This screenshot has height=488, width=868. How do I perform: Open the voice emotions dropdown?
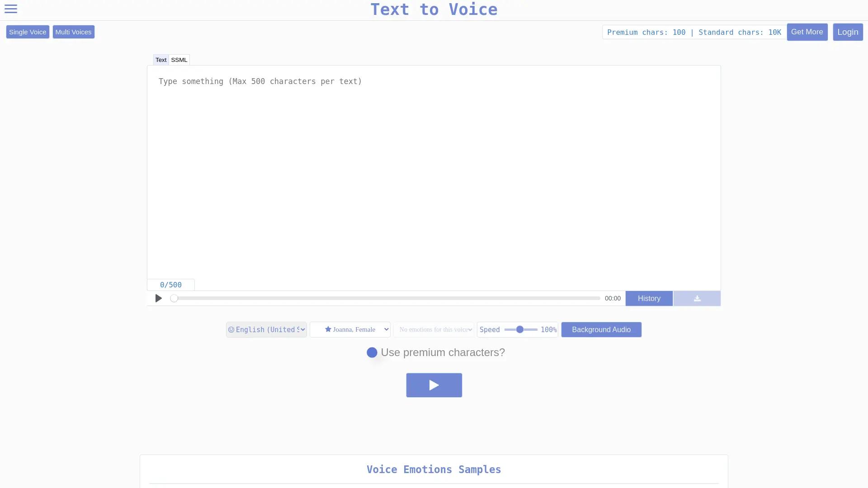click(434, 329)
